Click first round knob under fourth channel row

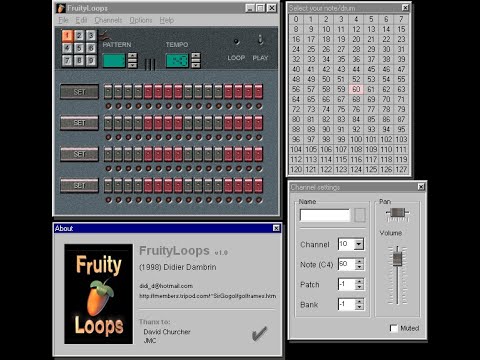tap(108, 200)
